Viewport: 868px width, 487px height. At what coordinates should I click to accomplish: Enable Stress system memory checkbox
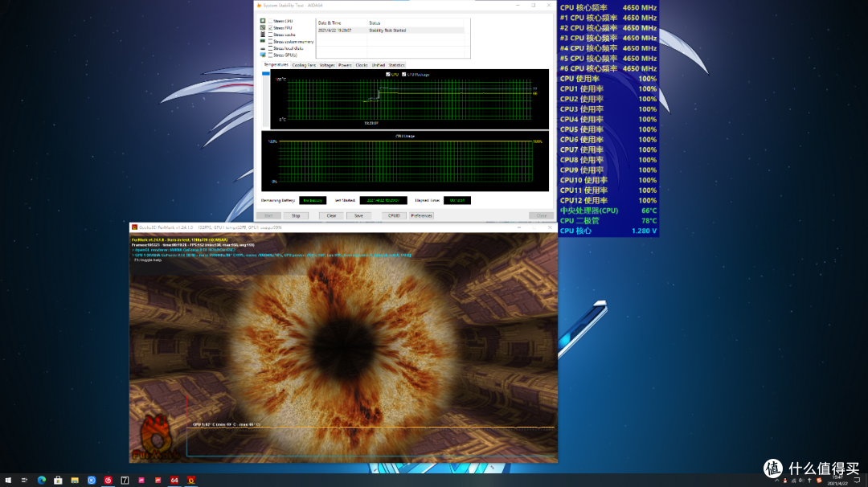pyautogui.click(x=270, y=42)
